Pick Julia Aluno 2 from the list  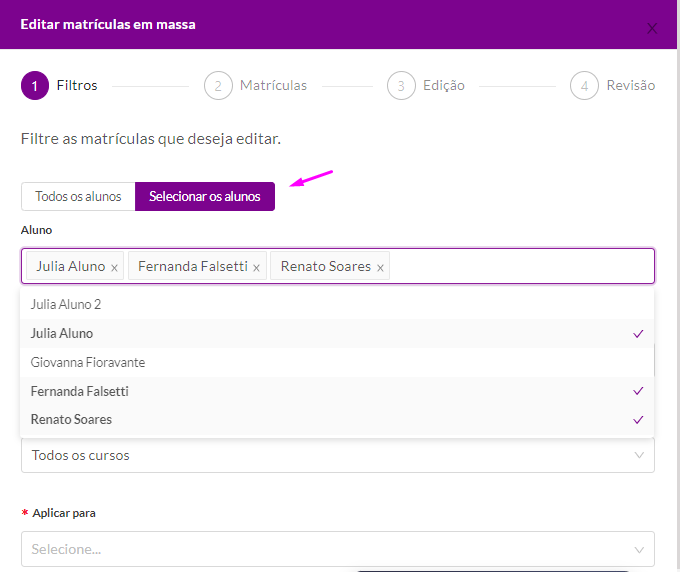tap(337, 304)
